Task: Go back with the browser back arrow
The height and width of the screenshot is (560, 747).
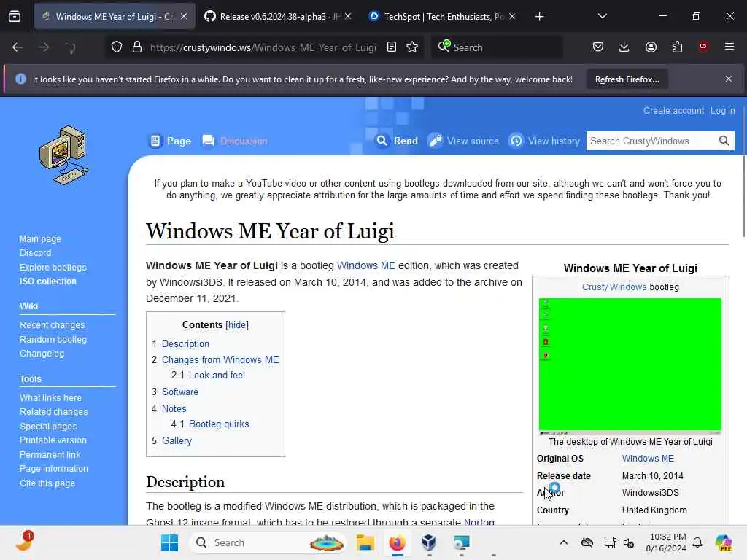Action: tap(18, 47)
